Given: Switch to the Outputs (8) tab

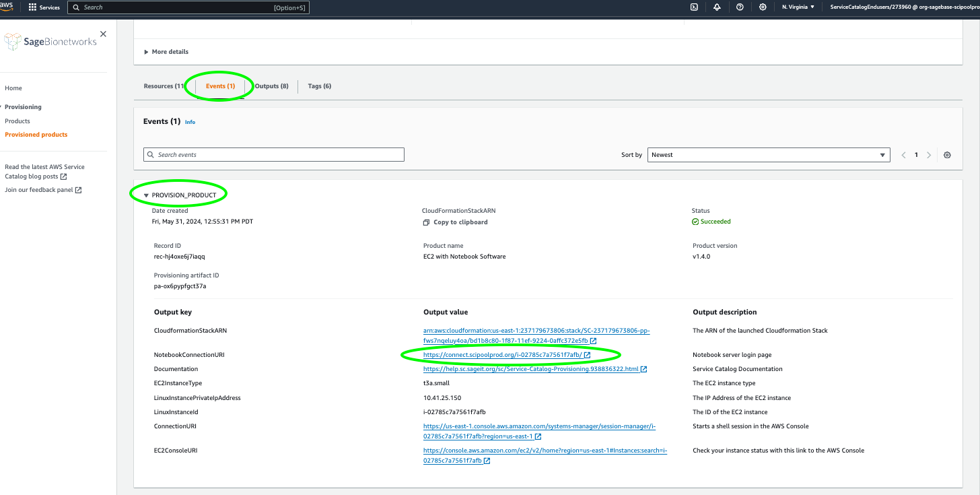Looking at the screenshot, I should coord(271,86).
